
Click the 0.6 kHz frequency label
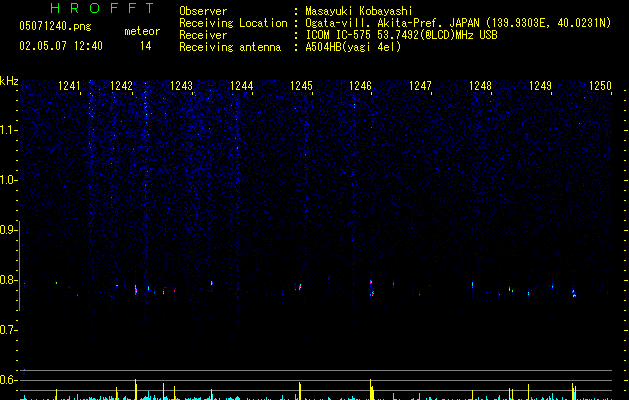tap(8, 380)
